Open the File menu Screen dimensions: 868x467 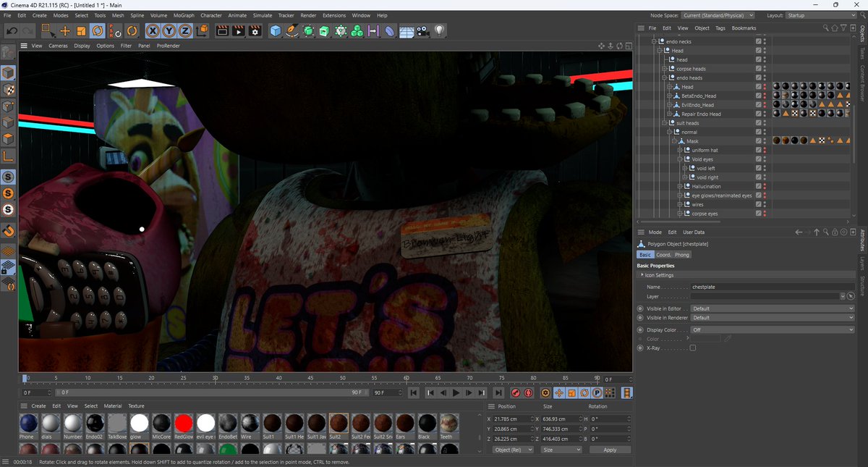point(7,15)
